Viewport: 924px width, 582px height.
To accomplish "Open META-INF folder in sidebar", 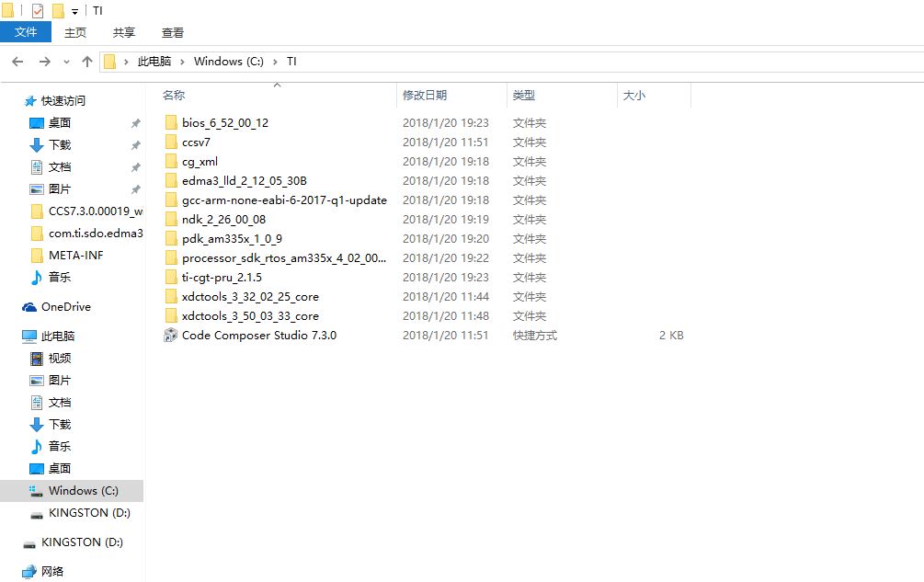I will pyautogui.click(x=76, y=255).
